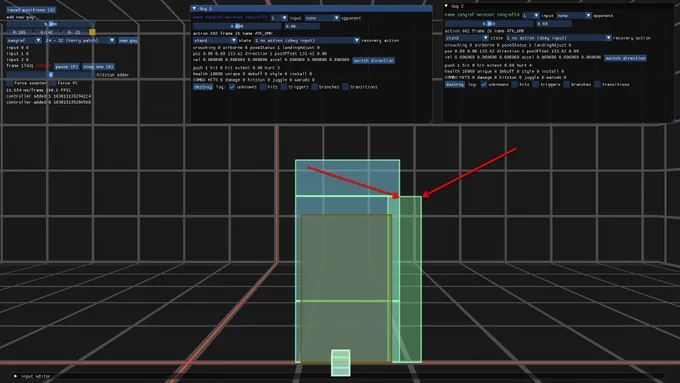Click the reset positions button
This screenshot has height=383, width=680.
pos(31,10)
